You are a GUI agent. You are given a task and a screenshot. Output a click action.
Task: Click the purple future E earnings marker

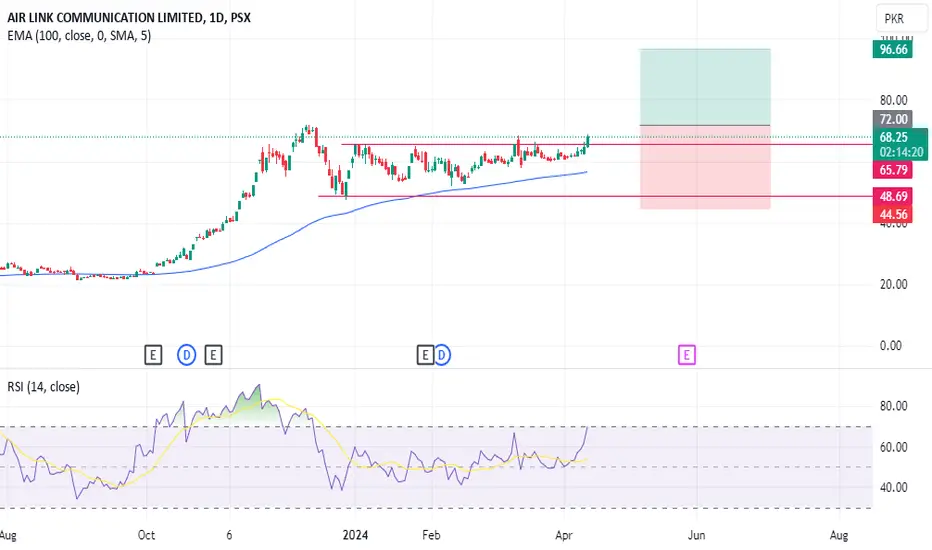pyautogui.click(x=687, y=355)
